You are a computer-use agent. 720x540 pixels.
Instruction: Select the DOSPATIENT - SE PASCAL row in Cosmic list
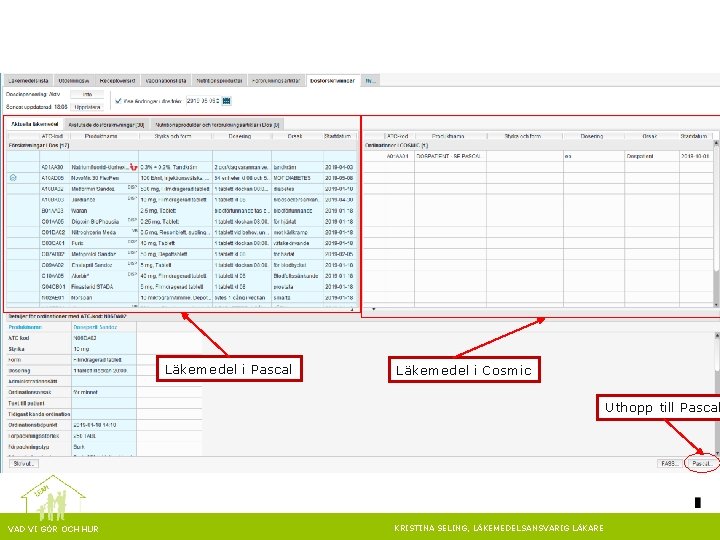point(538,156)
